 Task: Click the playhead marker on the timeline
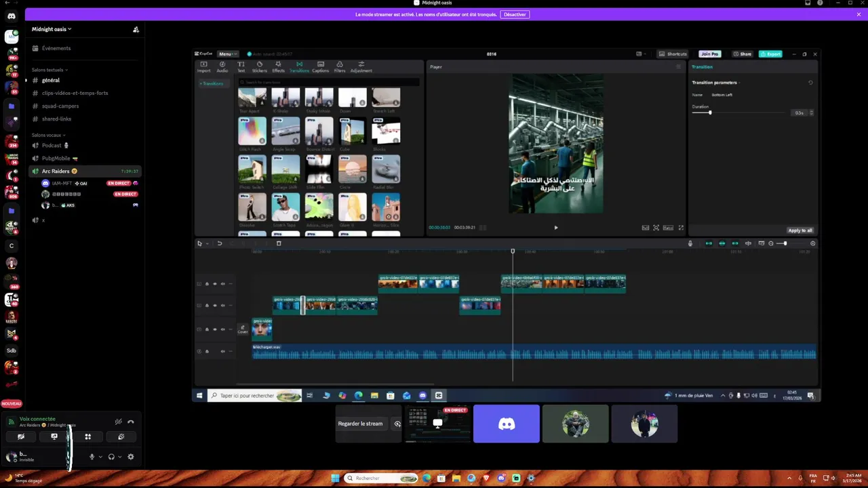click(513, 251)
